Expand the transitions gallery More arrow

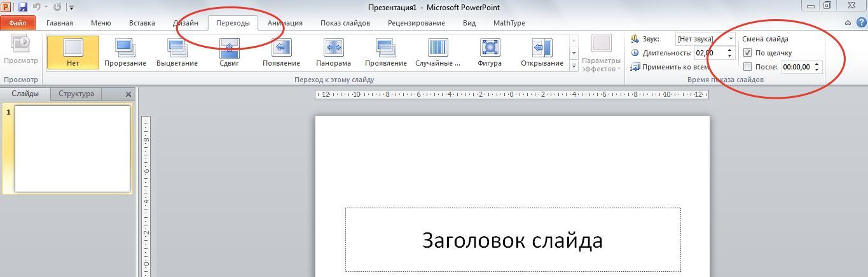pos(574,66)
